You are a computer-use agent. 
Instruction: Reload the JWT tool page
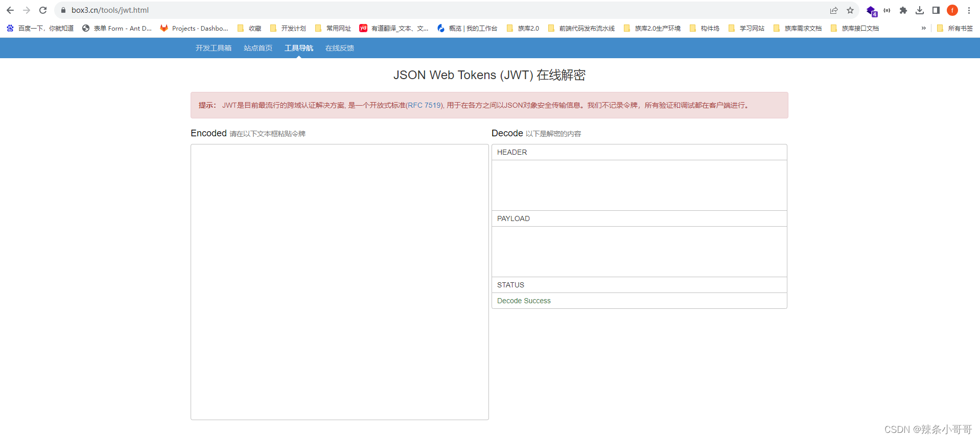43,10
